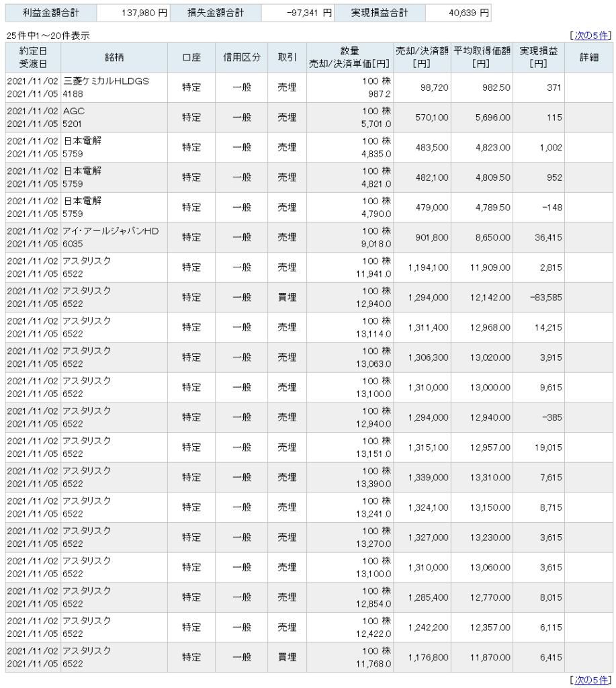This screenshot has width=616, height=688.
Task: Select the 三菱ケミカルHLDGS stock name
Action: pos(106,81)
